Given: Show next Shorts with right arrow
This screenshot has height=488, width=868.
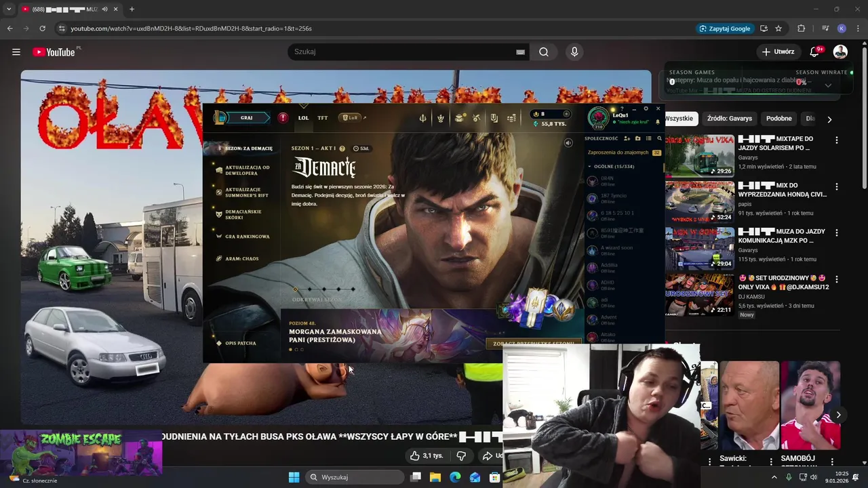Looking at the screenshot, I should point(838,415).
